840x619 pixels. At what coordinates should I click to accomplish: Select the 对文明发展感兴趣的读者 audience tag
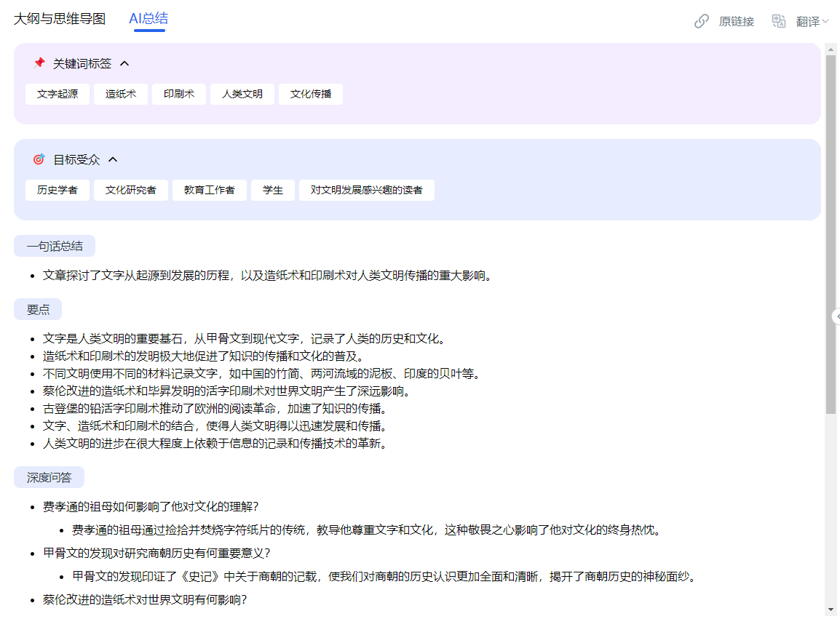point(367,190)
